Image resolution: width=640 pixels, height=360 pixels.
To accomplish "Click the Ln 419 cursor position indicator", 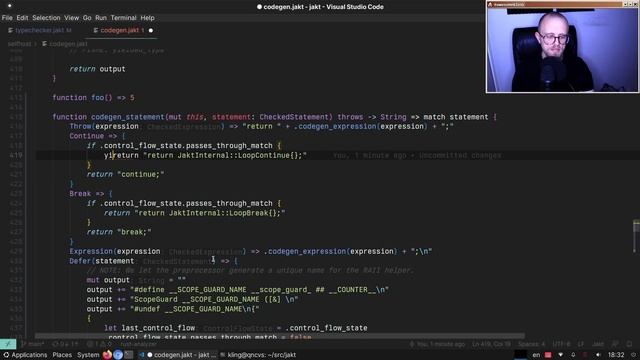I will point(491,344).
